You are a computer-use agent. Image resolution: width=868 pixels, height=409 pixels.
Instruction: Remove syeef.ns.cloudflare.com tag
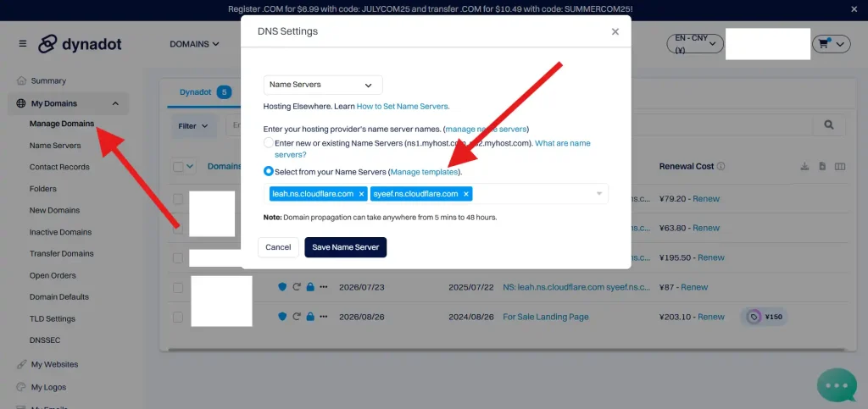pyautogui.click(x=466, y=194)
